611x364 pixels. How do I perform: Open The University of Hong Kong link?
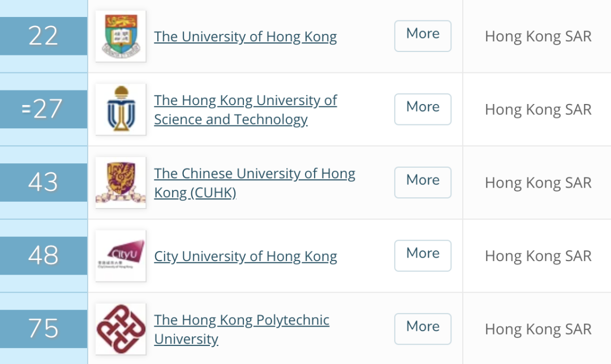click(246, 37)
